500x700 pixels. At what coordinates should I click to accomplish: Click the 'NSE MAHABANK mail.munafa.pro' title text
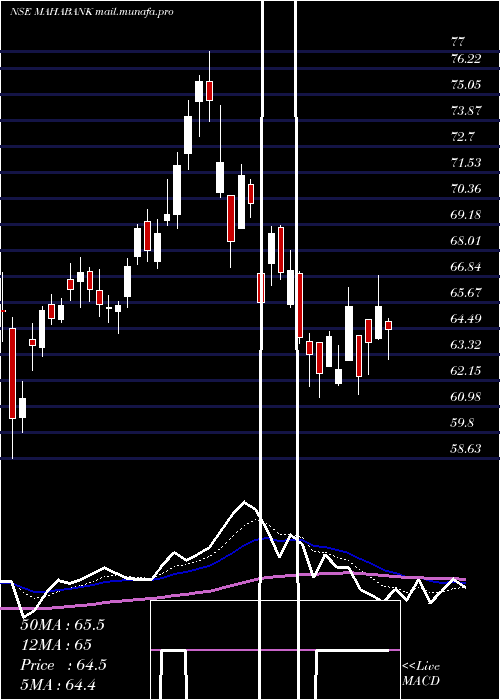point(92,12)
